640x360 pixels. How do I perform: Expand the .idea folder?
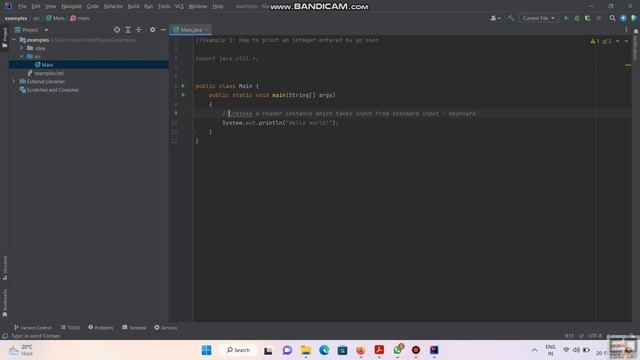[x=22, y=48]
